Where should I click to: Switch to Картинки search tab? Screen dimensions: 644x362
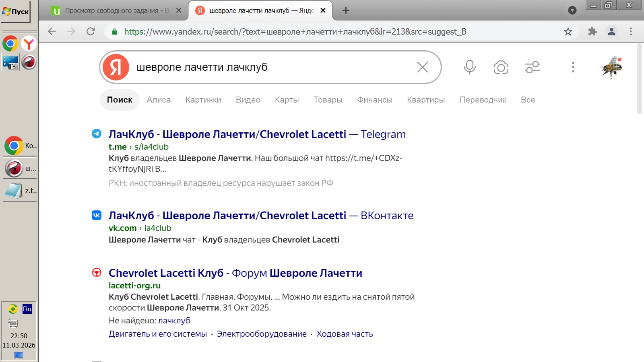[203, 100]
